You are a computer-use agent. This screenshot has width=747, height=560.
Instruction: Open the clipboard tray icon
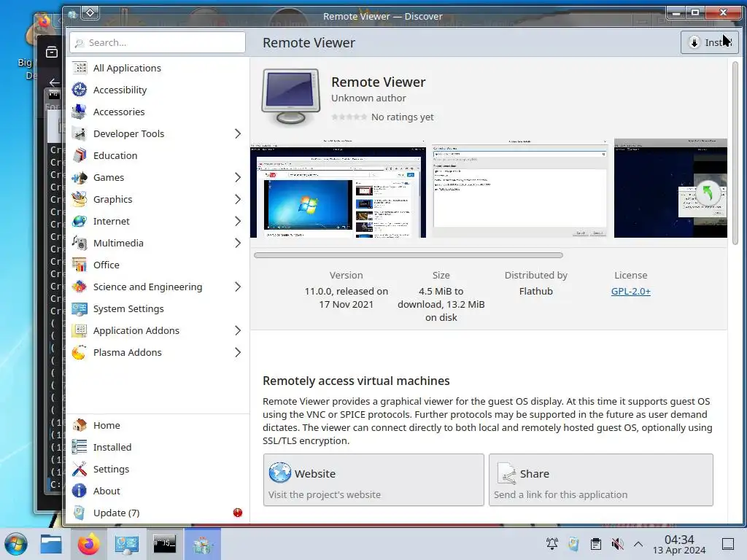click(x=595, y=544)
